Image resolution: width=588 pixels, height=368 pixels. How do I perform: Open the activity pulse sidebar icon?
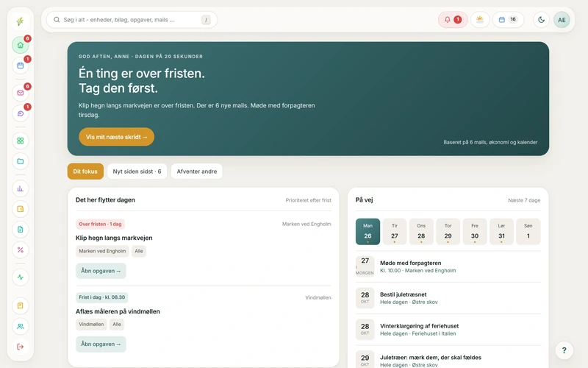coord(21,277)
